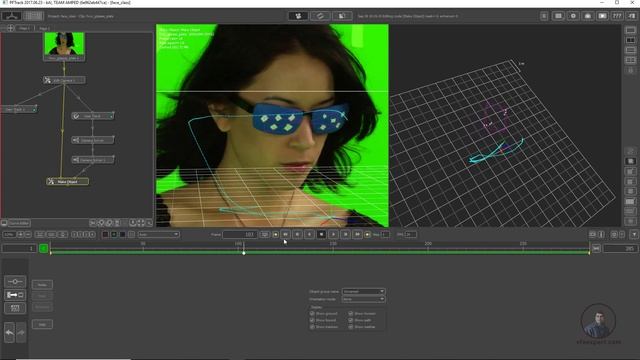Toggle the Show meshes checkbox
Image resolution: width=640 pixels, height=360 pixels.
tap(351, 327)
